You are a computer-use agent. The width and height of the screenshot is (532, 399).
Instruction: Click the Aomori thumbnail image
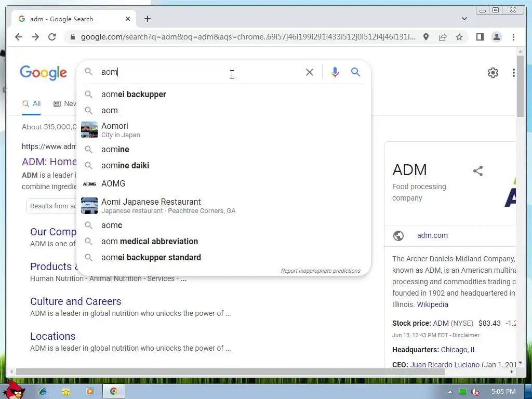pos(89,130)
